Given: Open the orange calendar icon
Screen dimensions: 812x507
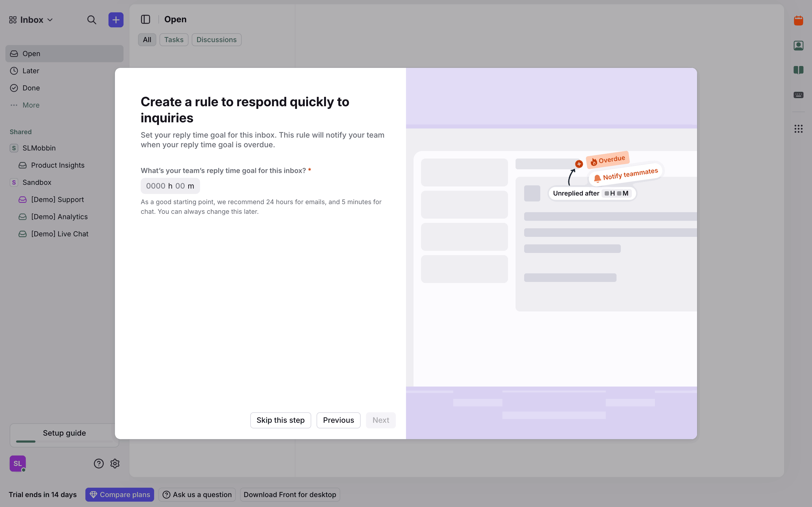Looking at the screenshot, I should pos(798,21).
